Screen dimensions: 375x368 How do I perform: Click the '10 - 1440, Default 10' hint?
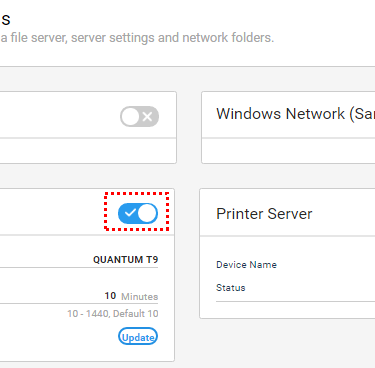(113, 314)
